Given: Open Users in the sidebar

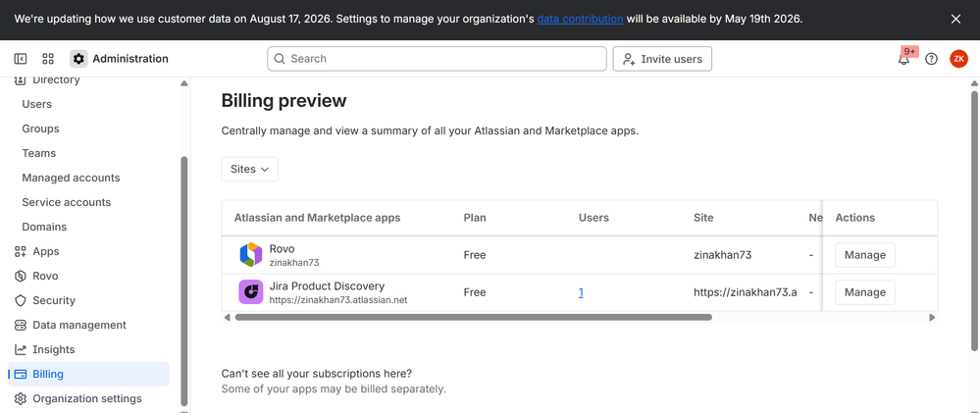Looking at the screenshot, I should [37, 104].
